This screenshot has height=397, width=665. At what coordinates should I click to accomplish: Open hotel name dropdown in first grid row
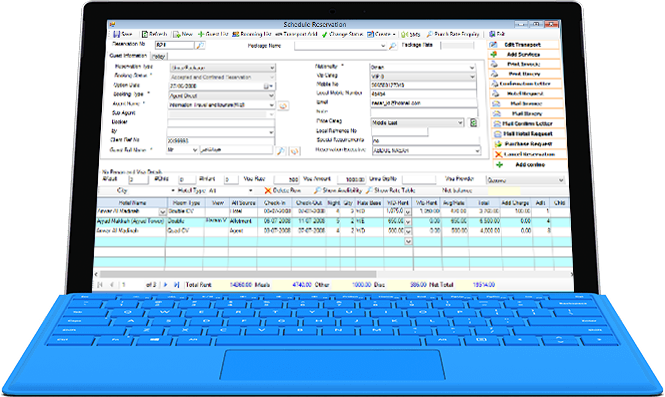pyautogui.click(x=162, y=212)
